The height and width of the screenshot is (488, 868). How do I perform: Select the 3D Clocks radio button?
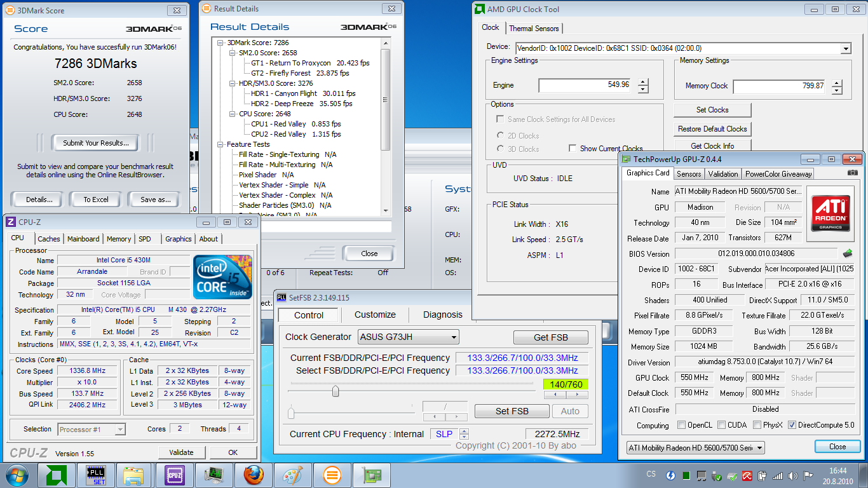point(501,149)
